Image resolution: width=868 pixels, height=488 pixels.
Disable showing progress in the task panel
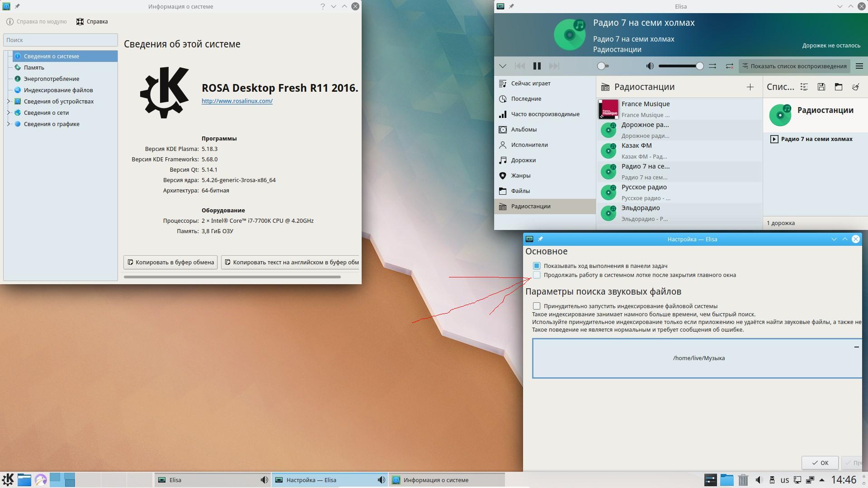pos(537,266)
